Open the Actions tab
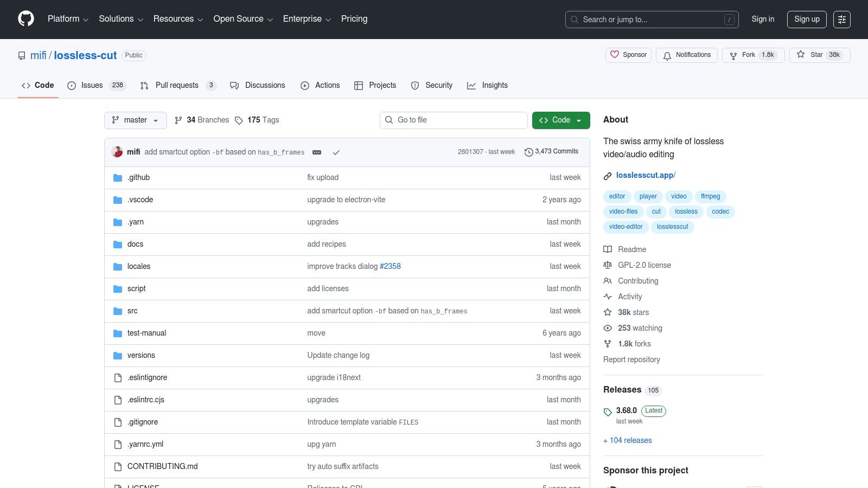The height and width of the screenshot is (488, 868). tap(320, 85)
